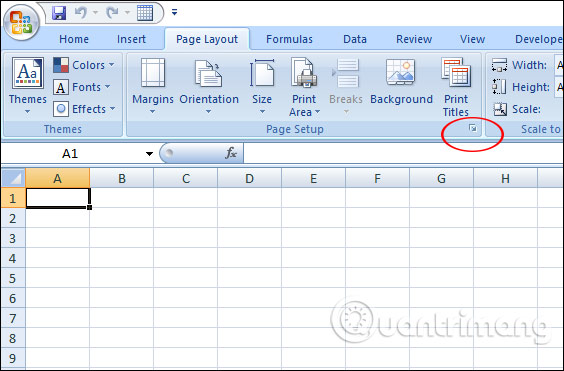The width and height of the screenshot is (564, 371).
Task: Select row 8 header
Action: point(13,338)
